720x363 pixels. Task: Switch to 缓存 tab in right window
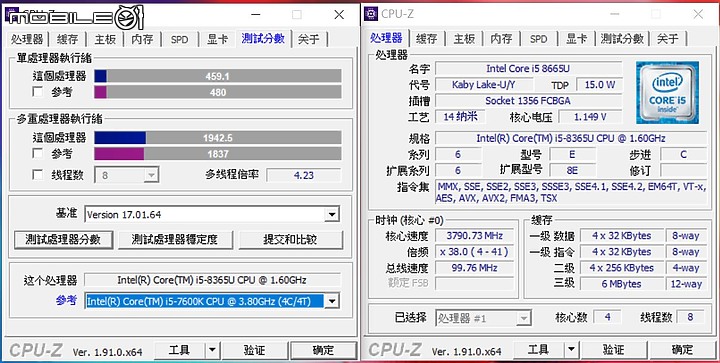(427, 39)
